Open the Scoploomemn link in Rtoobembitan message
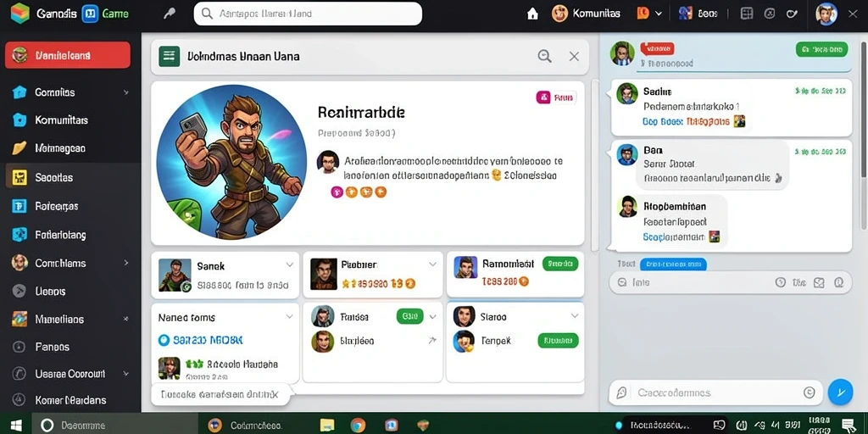 (674, 237)
